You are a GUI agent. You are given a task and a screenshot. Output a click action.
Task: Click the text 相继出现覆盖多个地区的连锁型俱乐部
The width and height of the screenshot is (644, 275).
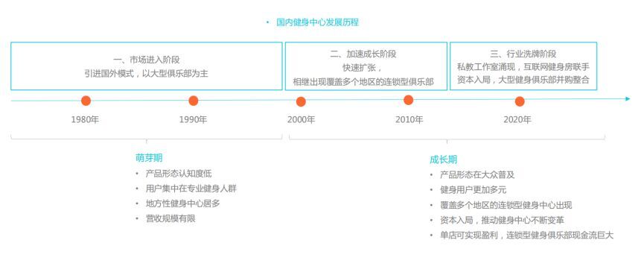[363, 81]
